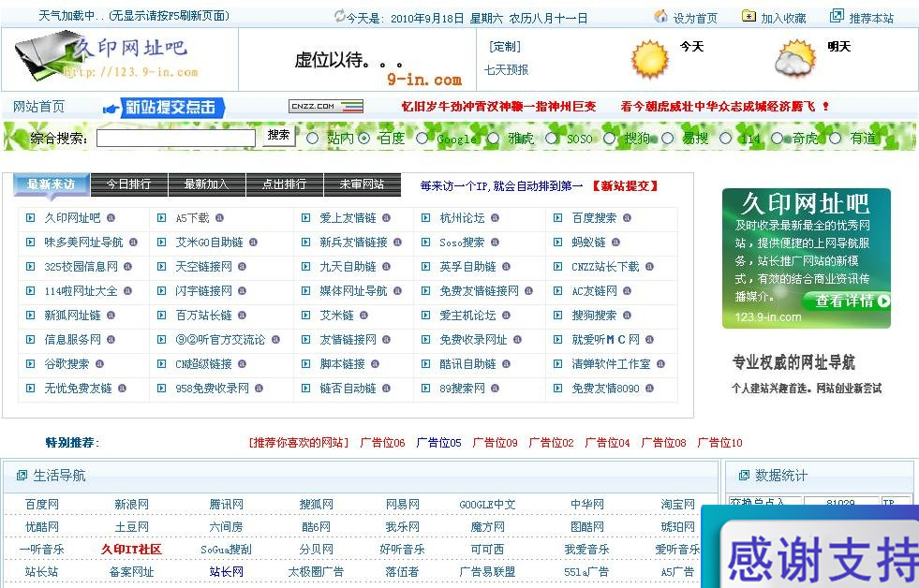Open the 广告位06 link

pyautogui.click(x=383, y=443)
